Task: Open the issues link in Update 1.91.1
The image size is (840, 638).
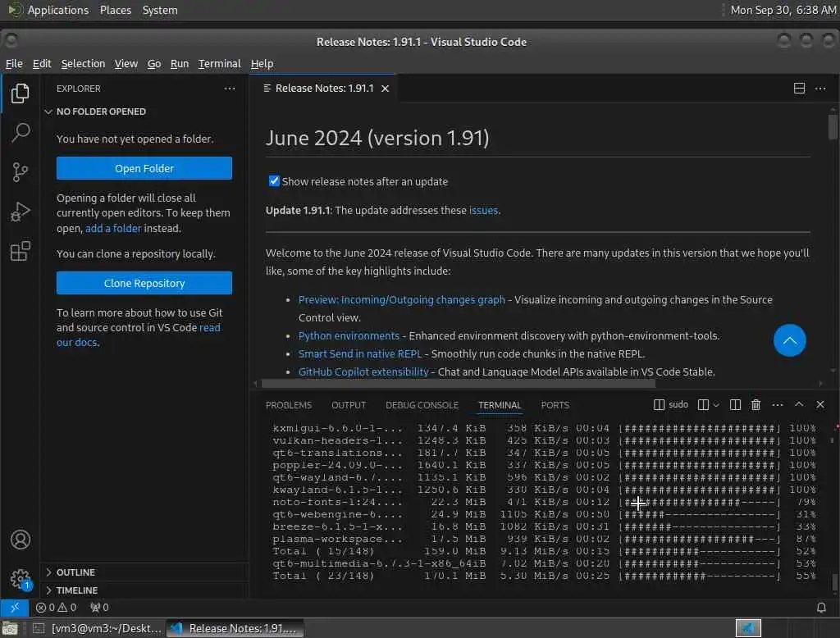Action: coord(483,211)
